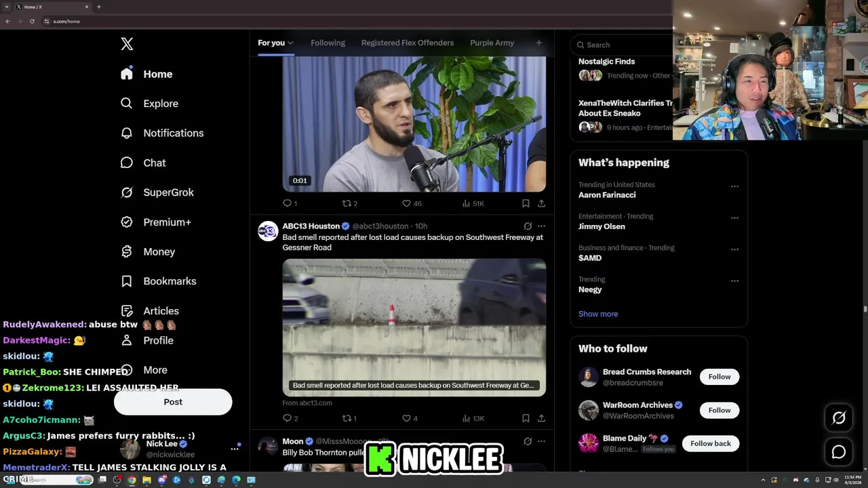Click the Money icon in the sidebar
The width and height of the screenshot is (868, 488).
127,251
